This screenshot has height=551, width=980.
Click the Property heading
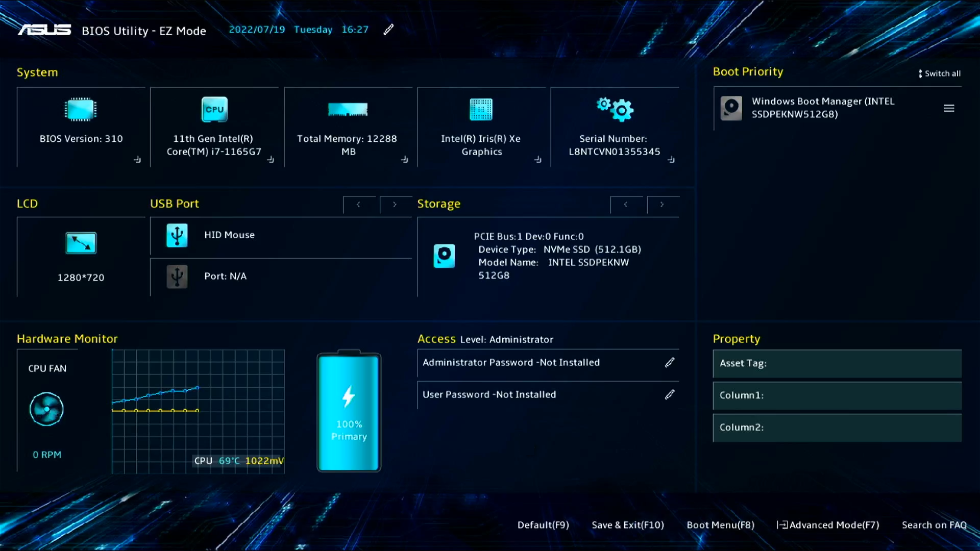point(736,339)
